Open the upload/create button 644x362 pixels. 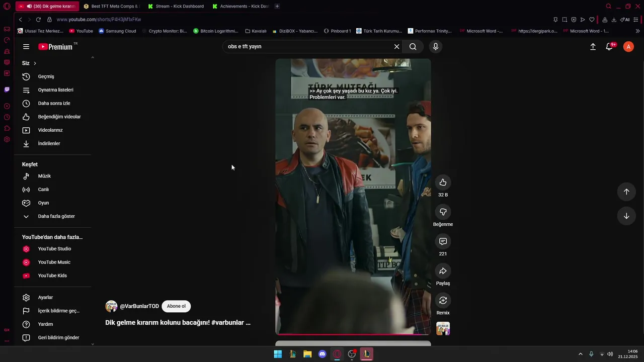pyautogui.click(x=593, y=47)
